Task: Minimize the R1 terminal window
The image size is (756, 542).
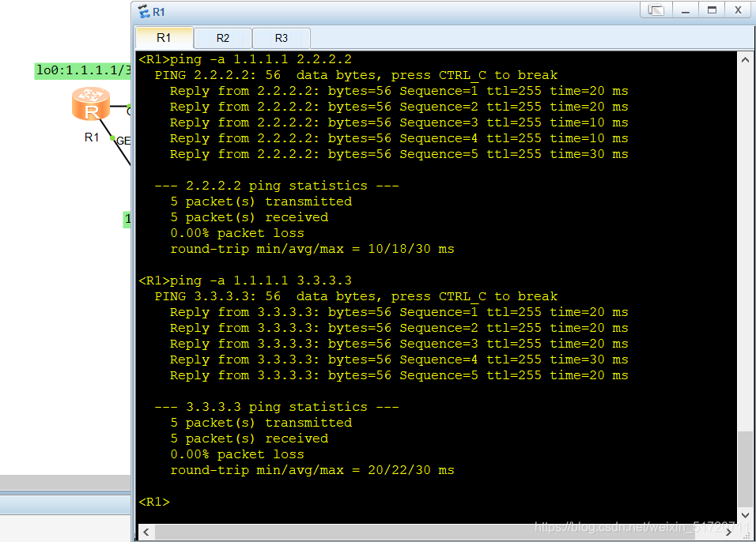Action: [x=685, y=10]
